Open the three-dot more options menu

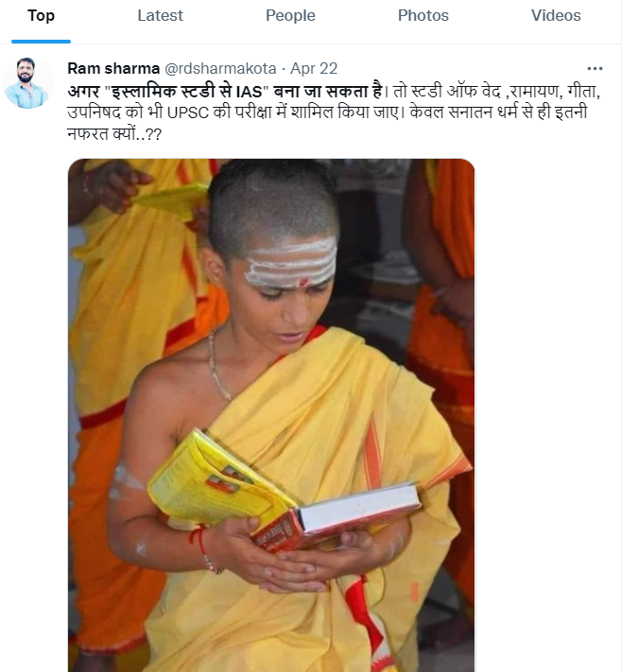pyautogui.click(x=595, y=69)
